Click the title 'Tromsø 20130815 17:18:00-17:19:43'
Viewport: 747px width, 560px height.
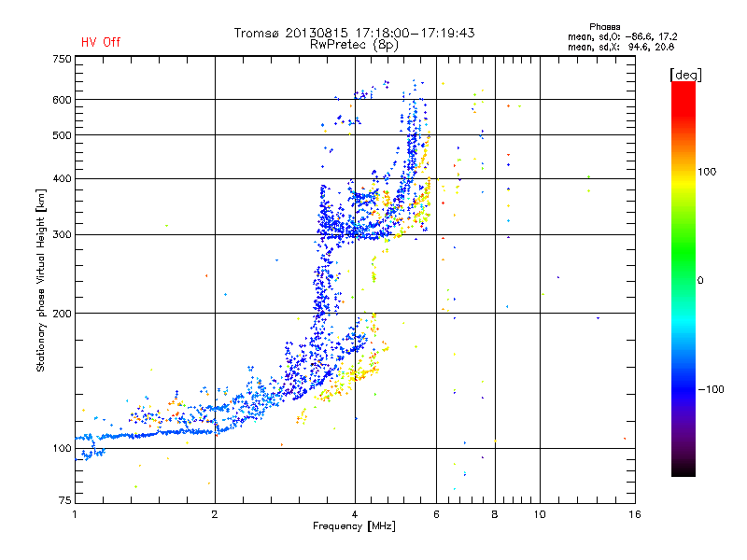(x=355, y=33)
